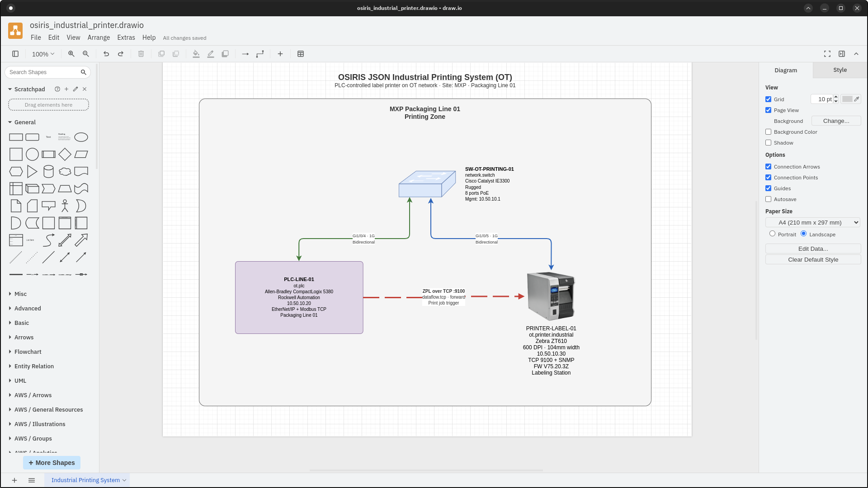This screenshot has height=488, width=868.
Task: Expand the Flowchart shapes section
Action: pyautogui.click(x=28, y=352)
